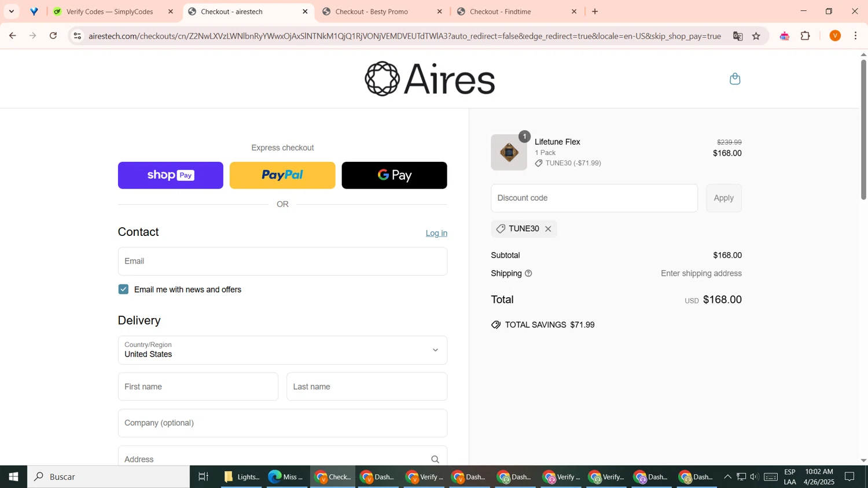This screenshot has height=488, width=868.
Task: Open the browser extensions puzzle icon
Action: [x=806, y=36]
